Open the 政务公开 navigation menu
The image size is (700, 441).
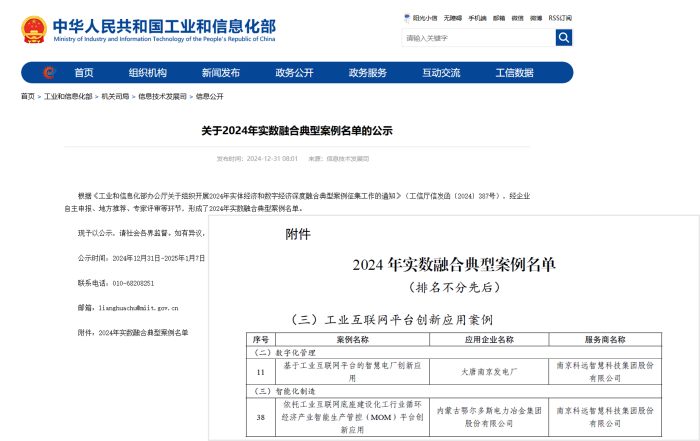(x=294, y=73)
